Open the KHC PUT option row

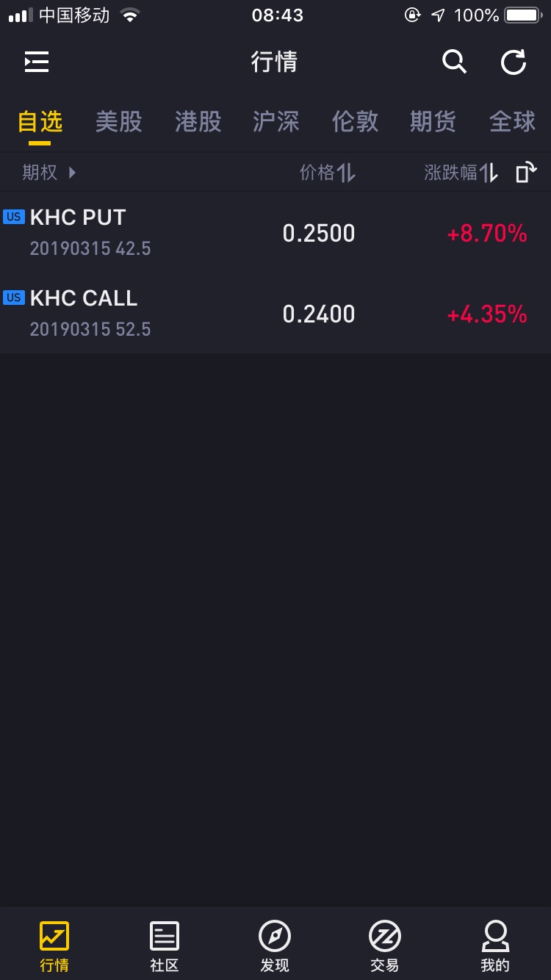click(147, 233)
